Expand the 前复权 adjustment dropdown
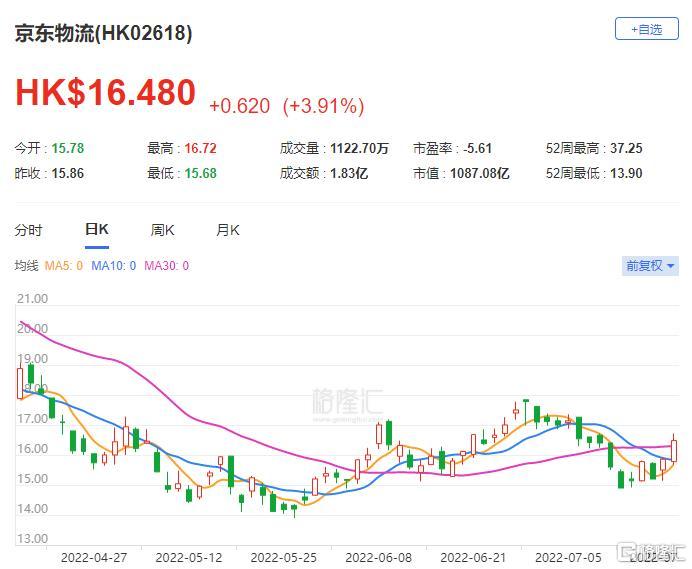 650,266
